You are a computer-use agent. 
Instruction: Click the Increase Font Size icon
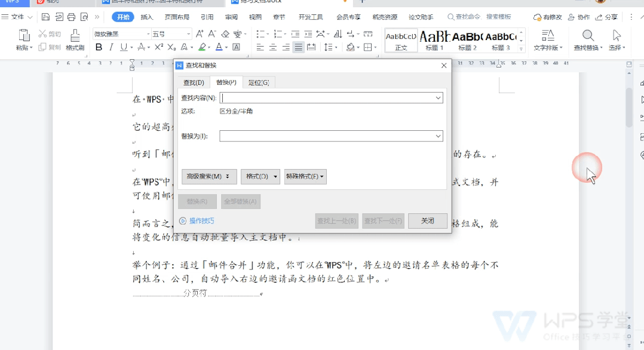pos(200,33)
